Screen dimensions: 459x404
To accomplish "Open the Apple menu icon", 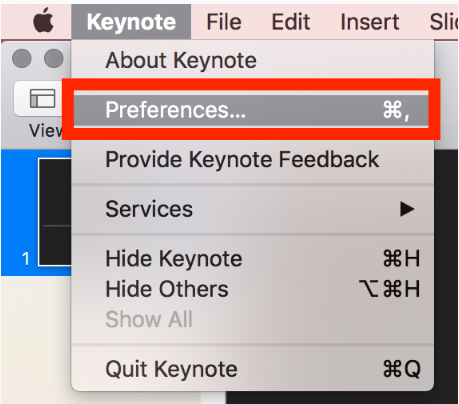I will 43,21.
